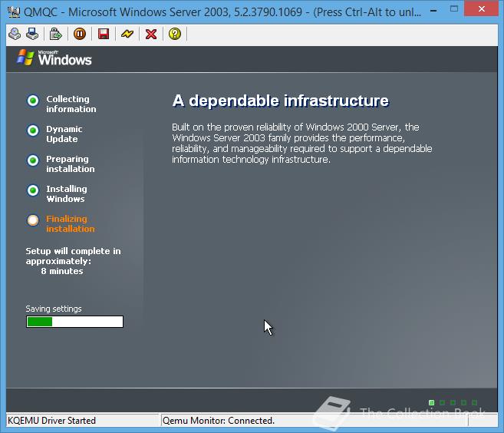Screen dimensions: 504x433
Task: Click the '8 minutes' remaining time text
Action: tap(62, 271)
